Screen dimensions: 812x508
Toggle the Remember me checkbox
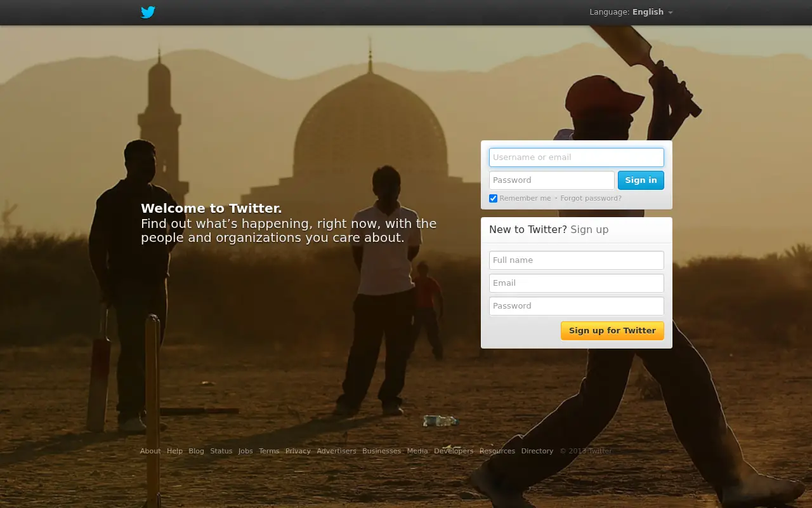point(493,199)
